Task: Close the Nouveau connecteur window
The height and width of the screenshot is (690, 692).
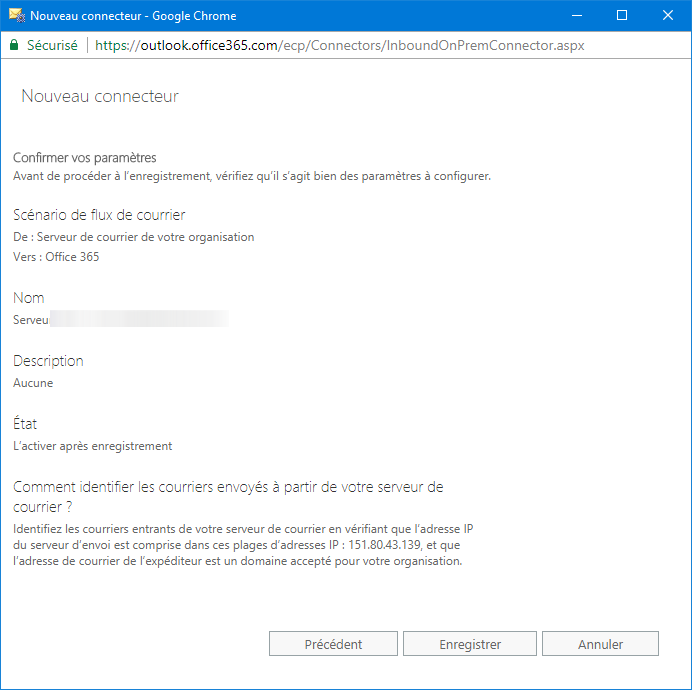Action: [668, 16]
